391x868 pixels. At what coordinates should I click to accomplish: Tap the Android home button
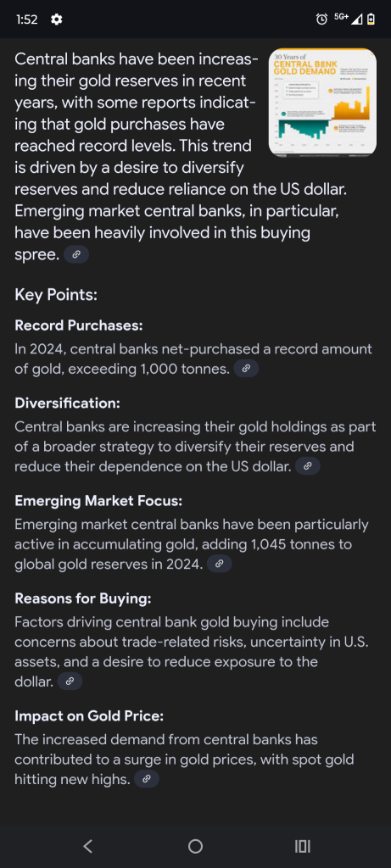point(195,846)
